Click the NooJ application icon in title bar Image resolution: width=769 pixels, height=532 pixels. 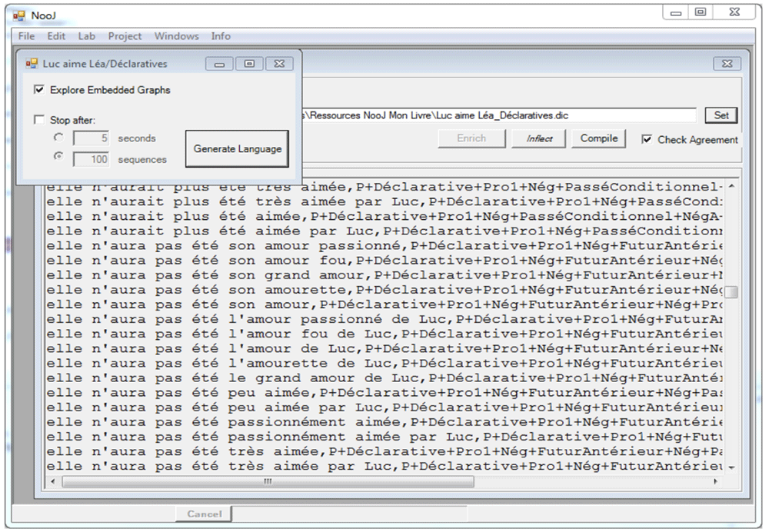(18, 15)
